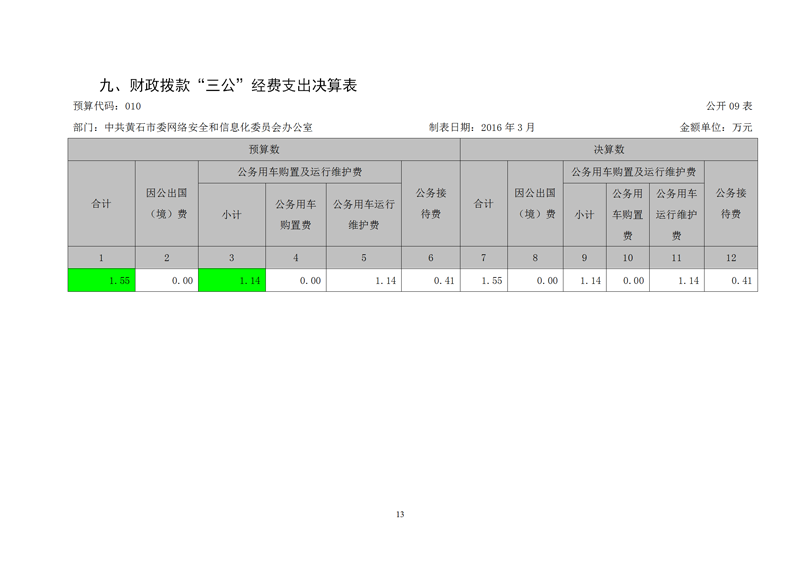Screen dimensions: 800x566
Task: Click 公务接待费 header in 决算数 section
Action: pyautogui.click(x=731, y=204)
